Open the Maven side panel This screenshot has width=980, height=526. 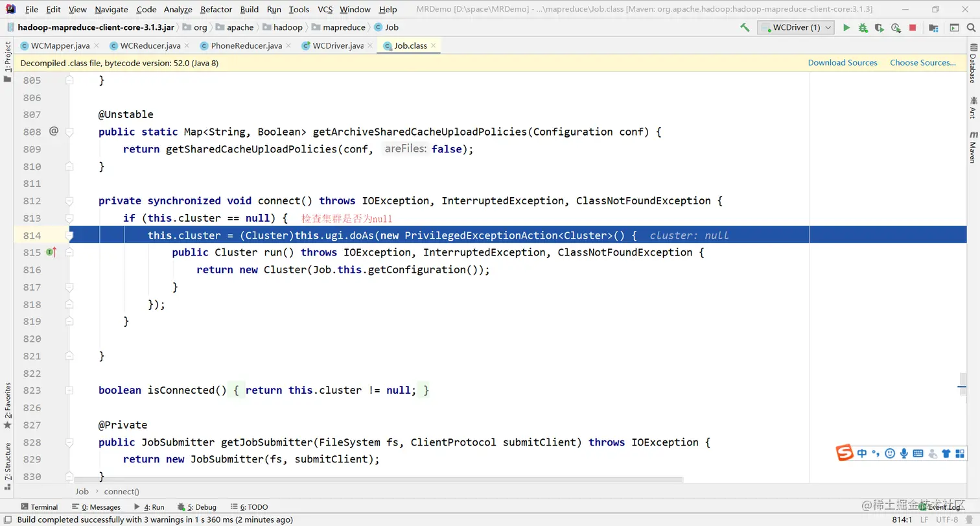tap(973, 147)
